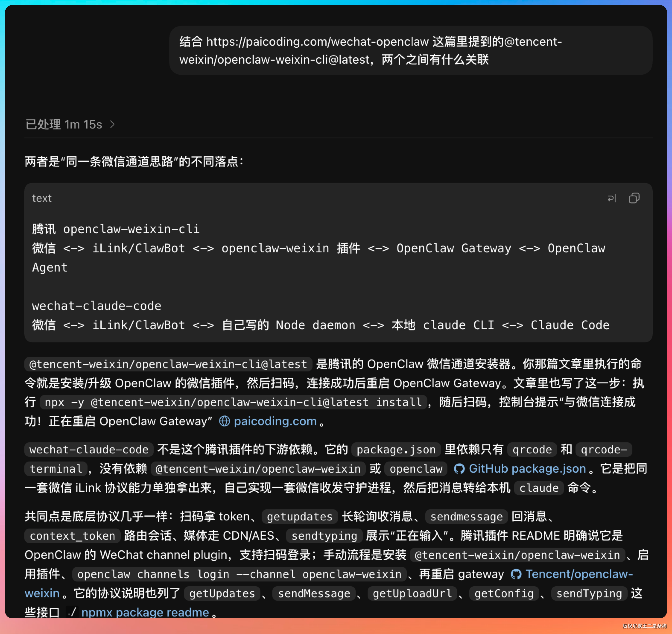Screen dimensions: 672x634
Task: Click the standalone inline code "openclaw" after "或"
Action: [416, 469]
